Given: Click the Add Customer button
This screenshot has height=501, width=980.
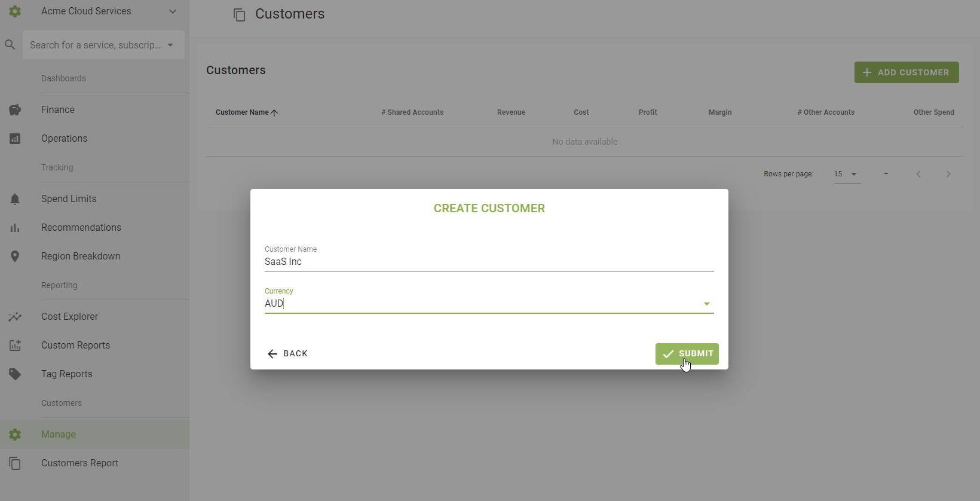Looking at the screenshot, I should click(906, 72).
